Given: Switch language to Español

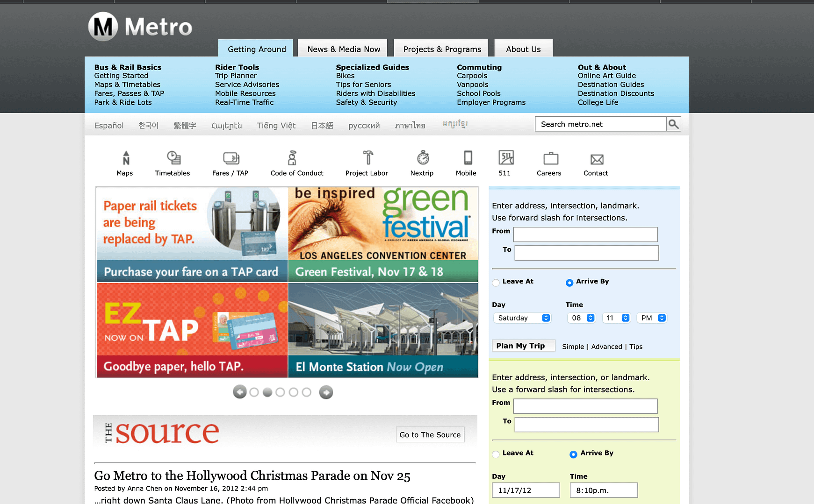Looking at the screenshot, I should tap(109, 125).
